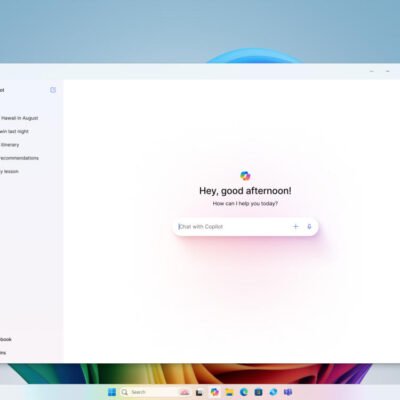The image size is (400, 400).
Task: Open Copilot from the taskbar
Action: click(215, 392)
